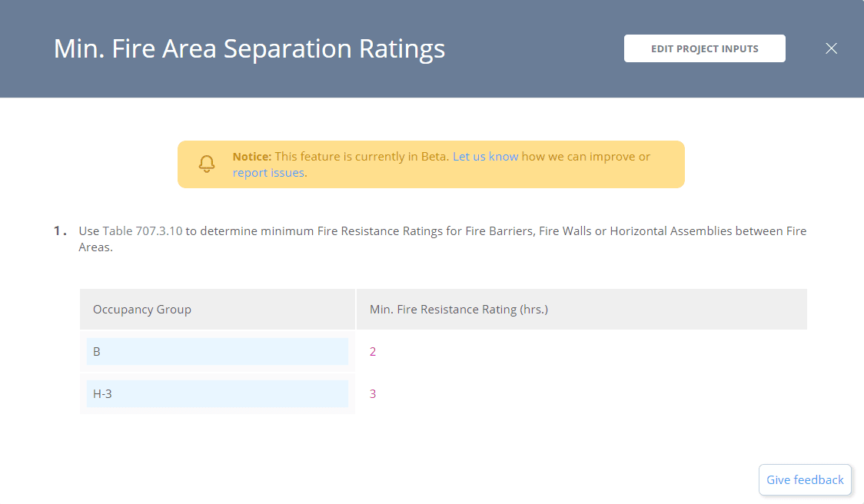Click the Min. Fire Resistance Rating header
The width and height of the screenshot is (864, 504).
[458, 310]
